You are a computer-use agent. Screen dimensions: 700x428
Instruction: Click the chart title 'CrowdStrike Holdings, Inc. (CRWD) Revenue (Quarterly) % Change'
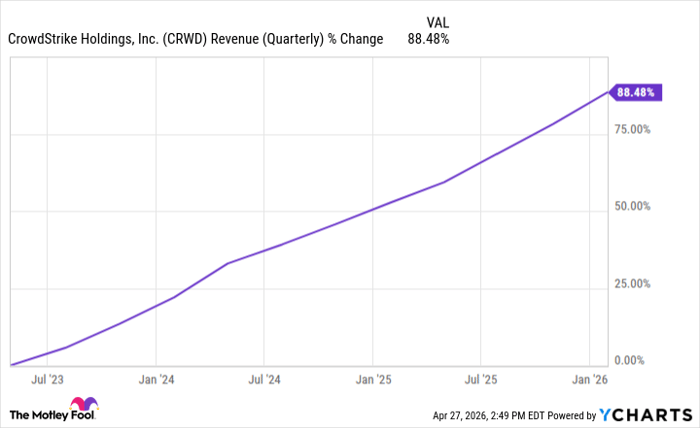tap(196, 39)
